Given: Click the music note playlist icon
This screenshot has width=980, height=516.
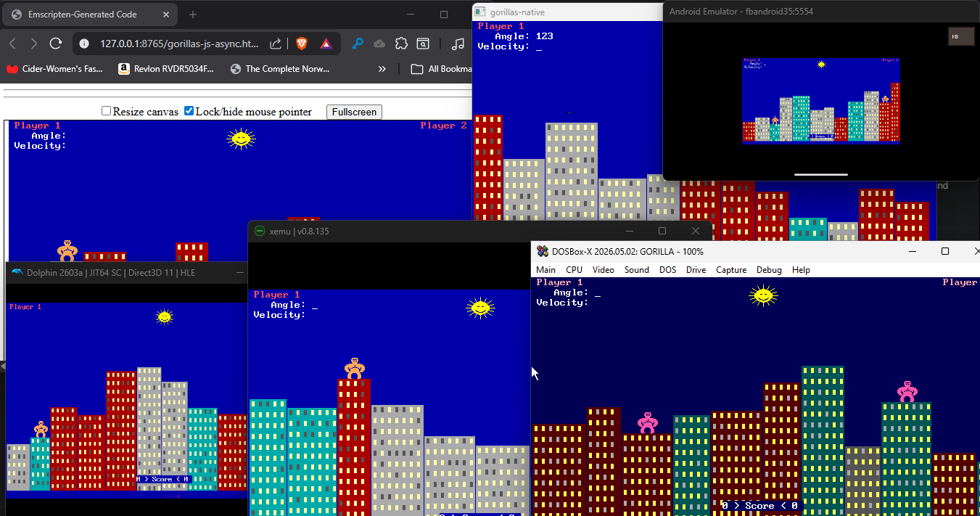Looking at the screenshot, I should [x=457, y=44].
